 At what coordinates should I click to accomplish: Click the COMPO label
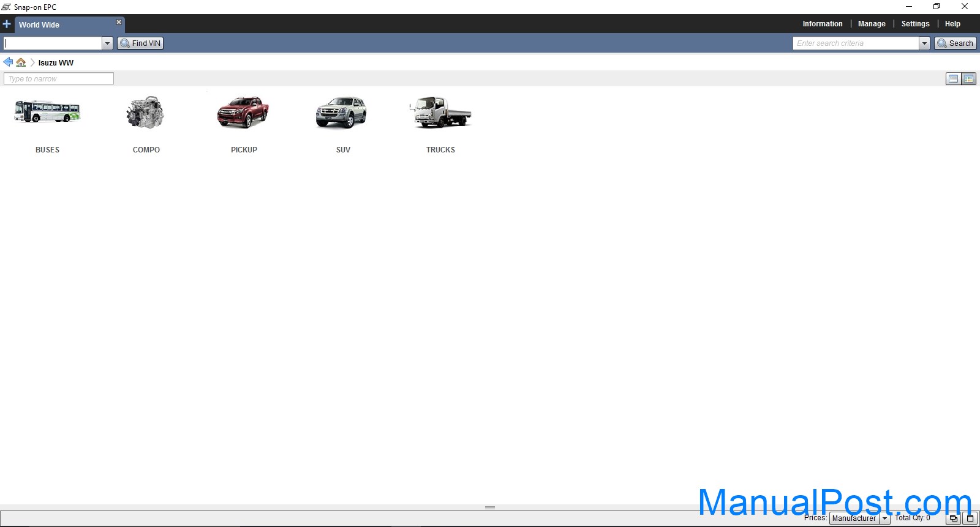point(146,150)
